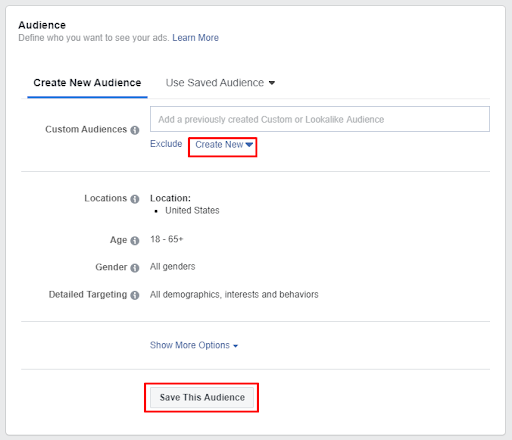The height and width of the screenshot is (440, 512).
Task: Click the Locations label
Action: coord(106,198)
